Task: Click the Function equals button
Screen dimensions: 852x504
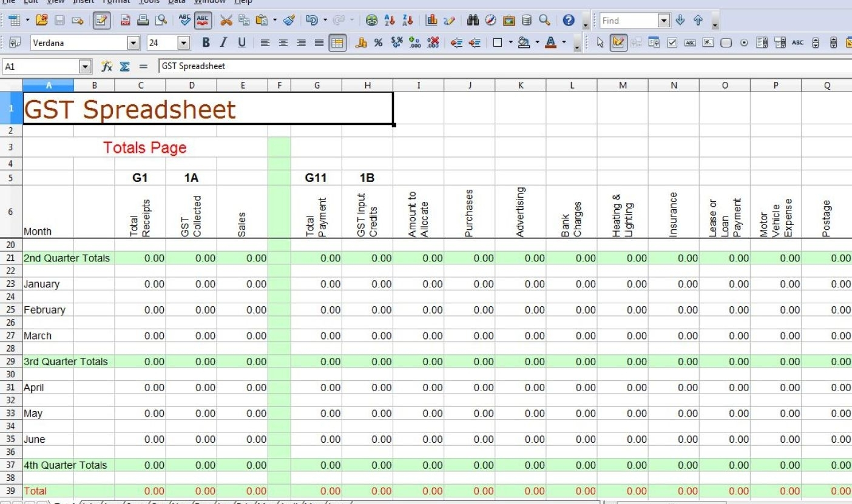Action: point(143,67)
